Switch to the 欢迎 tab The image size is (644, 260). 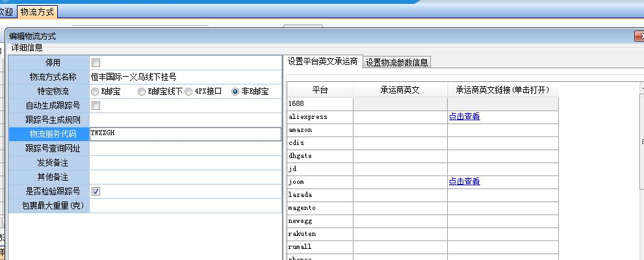(x=7, y=12)
